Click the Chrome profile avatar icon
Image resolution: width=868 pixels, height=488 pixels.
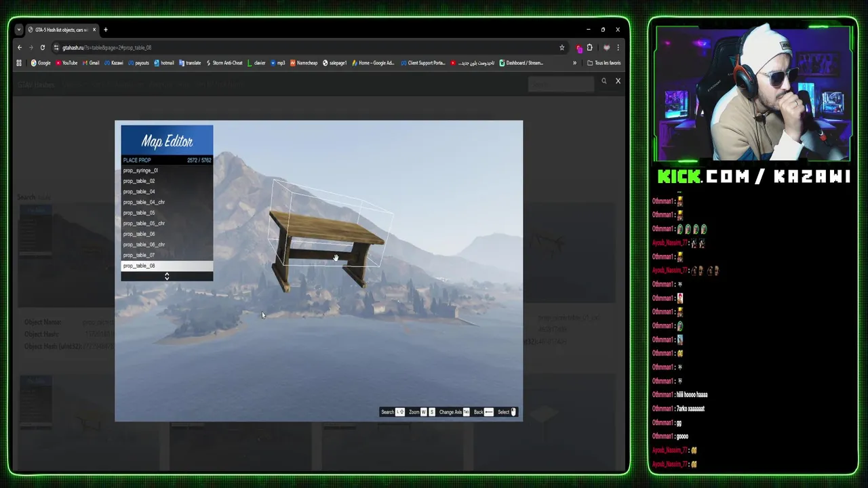click(x=606, y=47)
